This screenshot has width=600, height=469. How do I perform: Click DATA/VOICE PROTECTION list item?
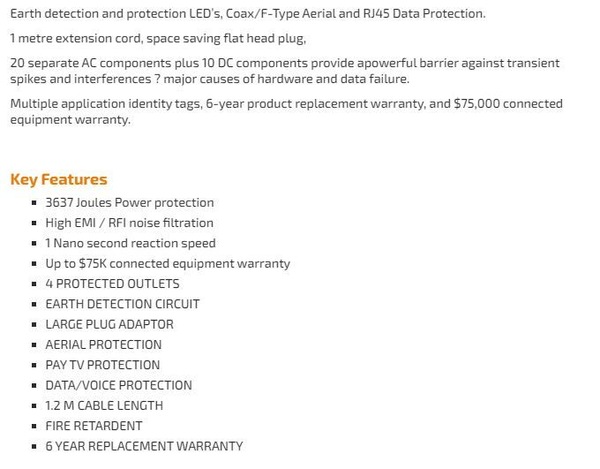pyautogui.click(x=119, y=385)
